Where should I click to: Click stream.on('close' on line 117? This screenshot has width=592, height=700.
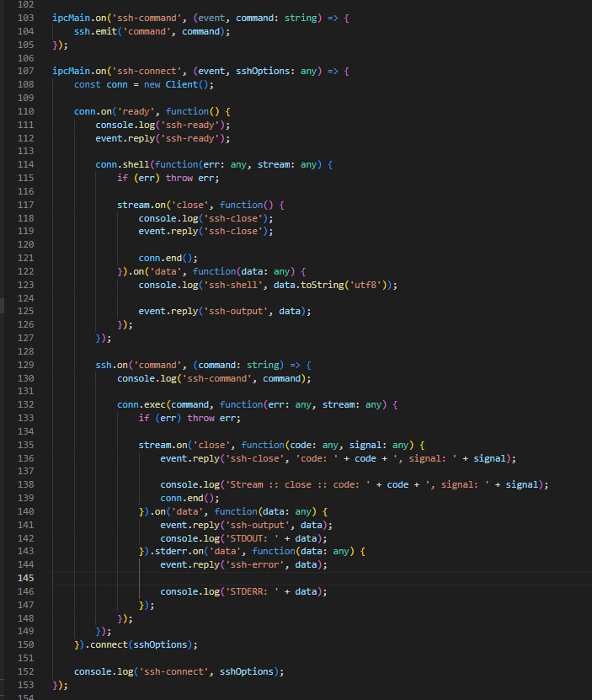click(161, 205)
